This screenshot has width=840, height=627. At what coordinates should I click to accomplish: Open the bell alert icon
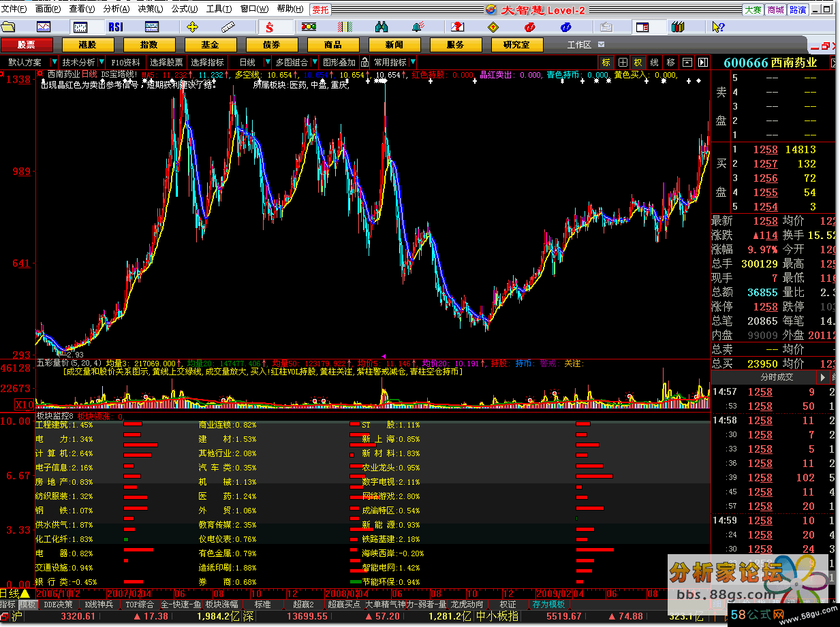418,27
